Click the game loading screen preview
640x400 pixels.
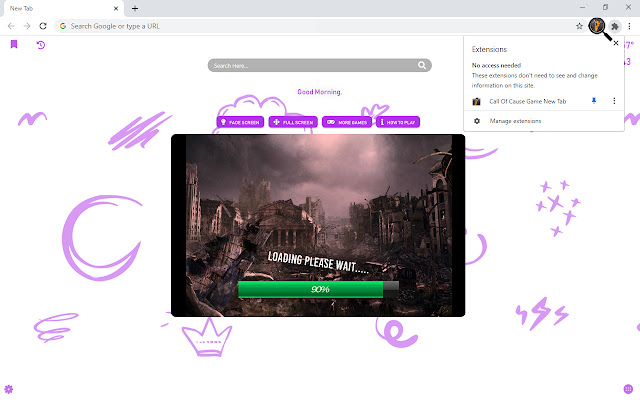[x=318, y=225]
